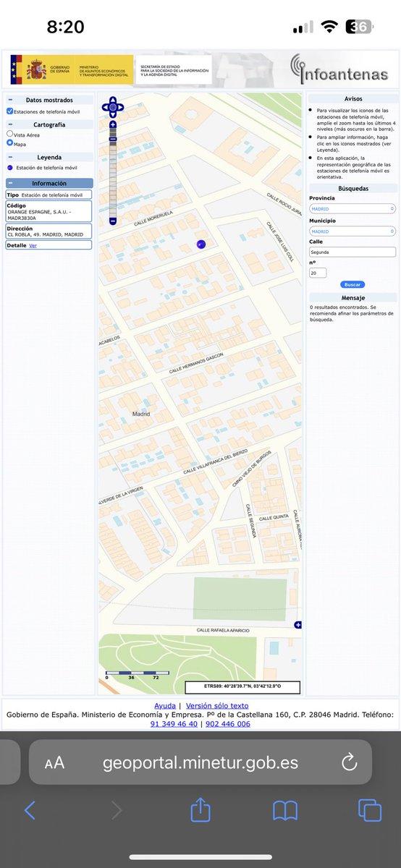Viewport: 401px width, 868px height.
Task: Click the Avisos panel header
Action: pos(353,98)
